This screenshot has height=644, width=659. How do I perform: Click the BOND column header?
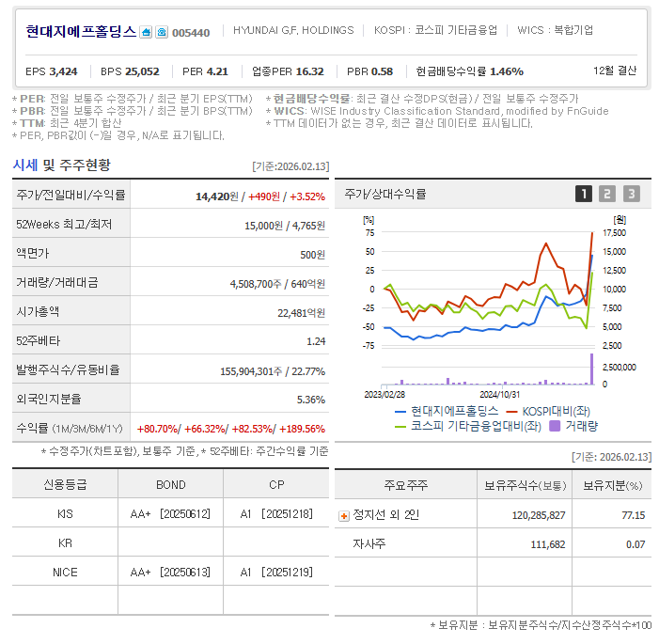pyautogui.click(x=171, y=485)
